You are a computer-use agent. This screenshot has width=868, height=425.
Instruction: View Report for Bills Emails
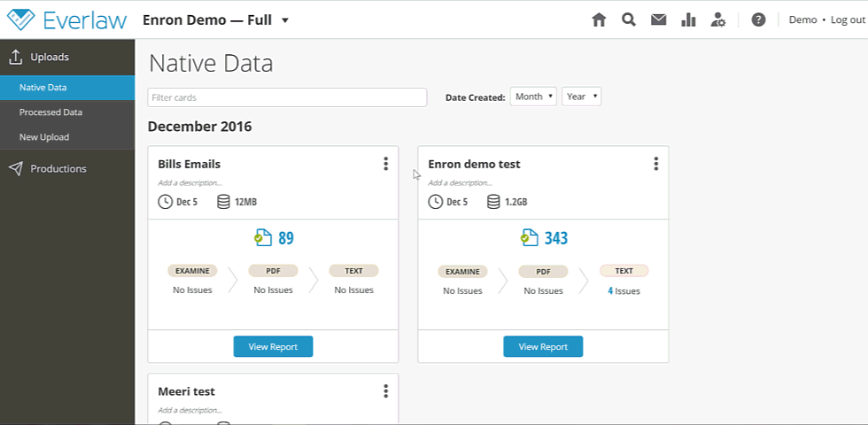tap(273, 346)
